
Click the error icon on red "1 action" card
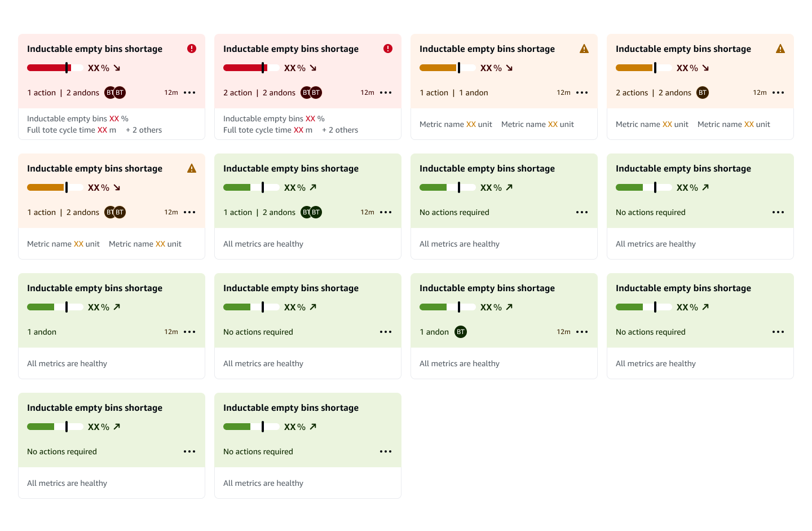192,49
